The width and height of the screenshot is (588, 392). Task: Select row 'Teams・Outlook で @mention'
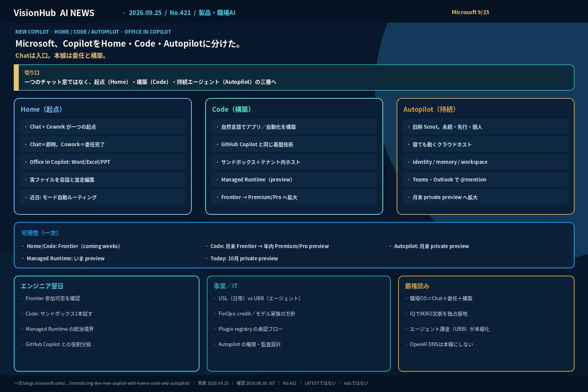(x=485, y=180)
